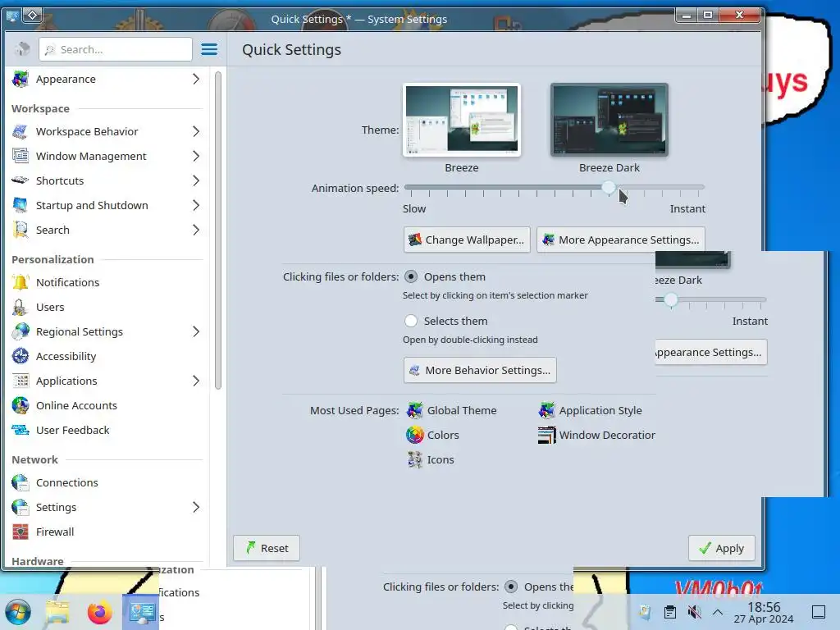Open the Global Theme page icon

[414, 410]
